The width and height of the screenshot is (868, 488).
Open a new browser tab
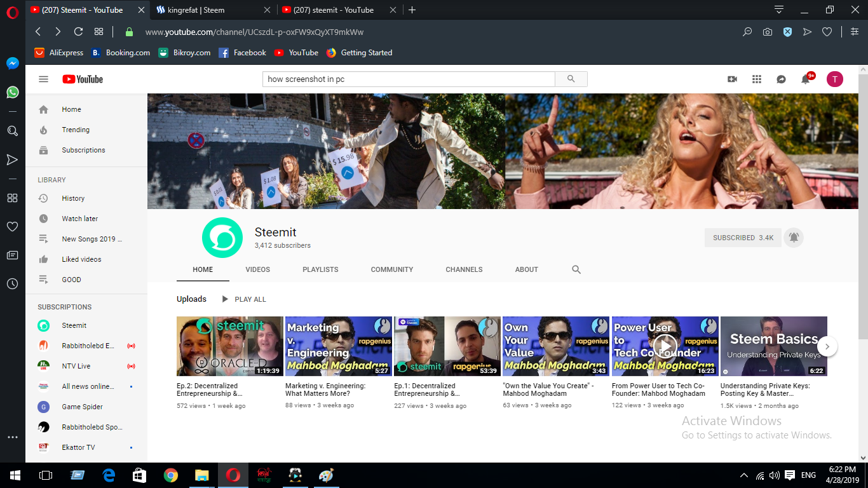412,10
